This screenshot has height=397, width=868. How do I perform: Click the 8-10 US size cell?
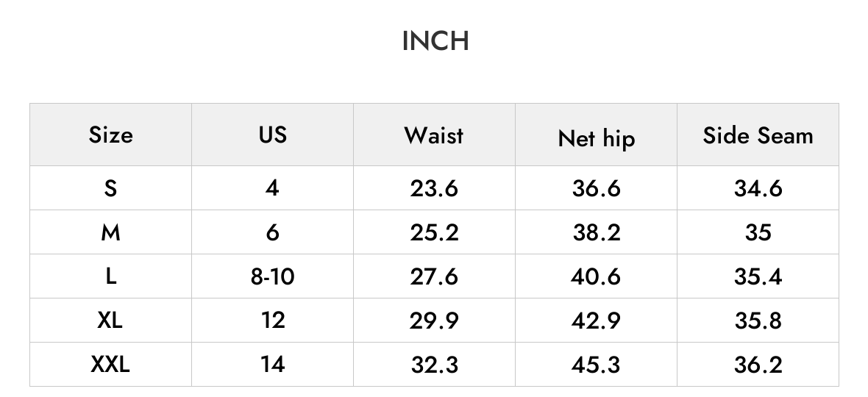272,276
